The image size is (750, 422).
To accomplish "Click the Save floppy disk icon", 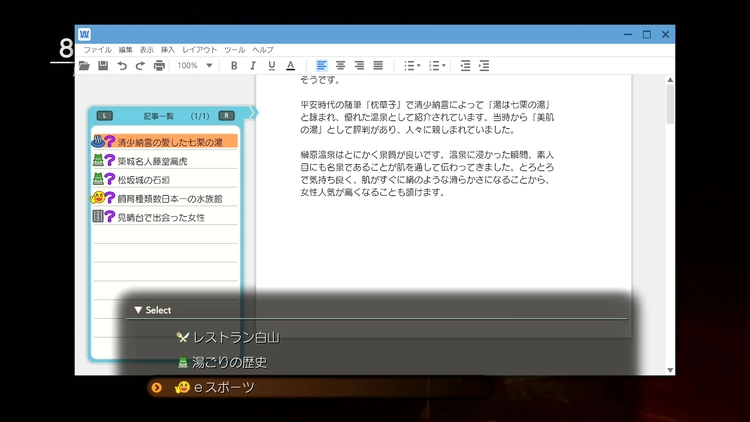I will [103, 66].
